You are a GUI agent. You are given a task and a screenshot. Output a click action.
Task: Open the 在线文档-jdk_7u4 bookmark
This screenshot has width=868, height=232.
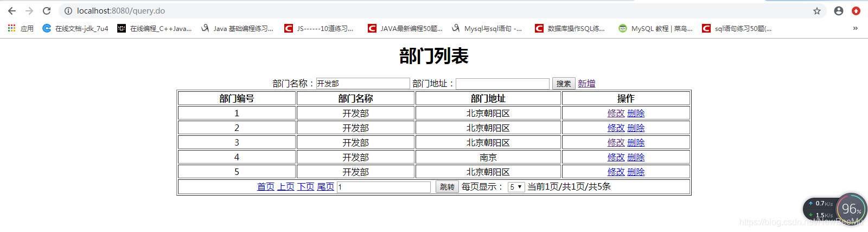click(x=75, y=28)
